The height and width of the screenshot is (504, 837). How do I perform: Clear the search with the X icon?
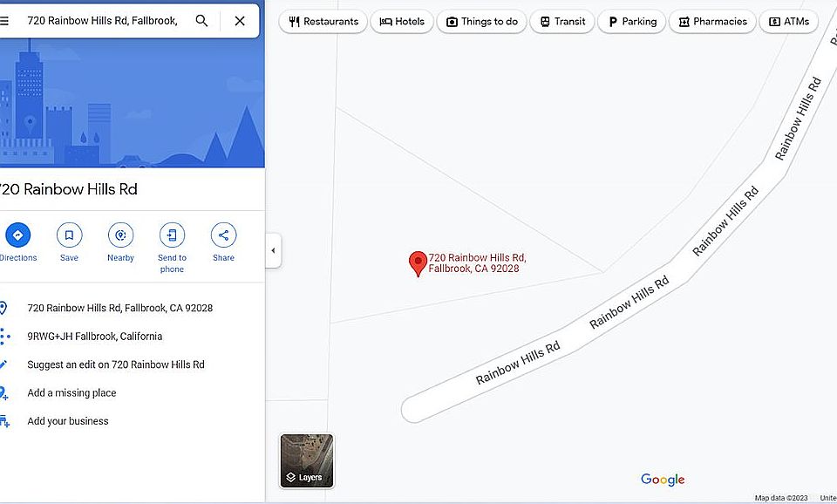click(x=240, y=21)
